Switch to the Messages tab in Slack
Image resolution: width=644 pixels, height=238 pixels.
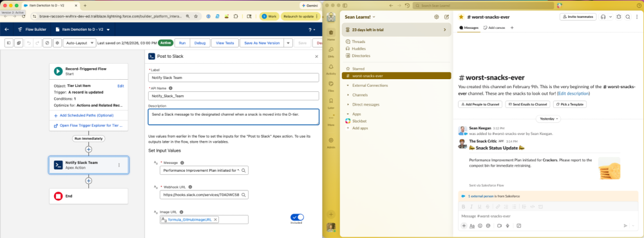(x=469, y=28)
